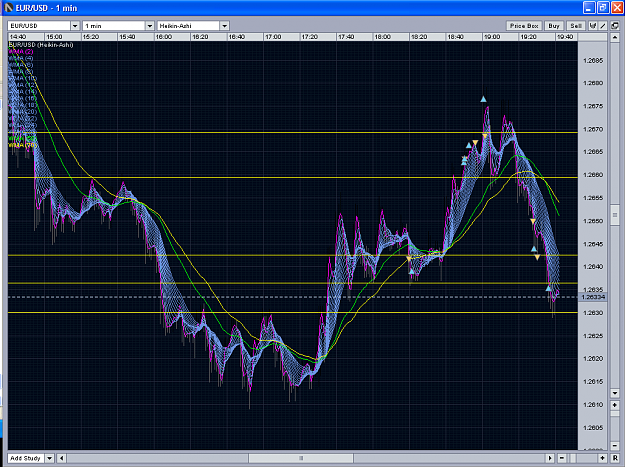This screenshot has height=467, width=625.
Task: Click the vertical zoom in plus button
Action: (x=615, y=405)
